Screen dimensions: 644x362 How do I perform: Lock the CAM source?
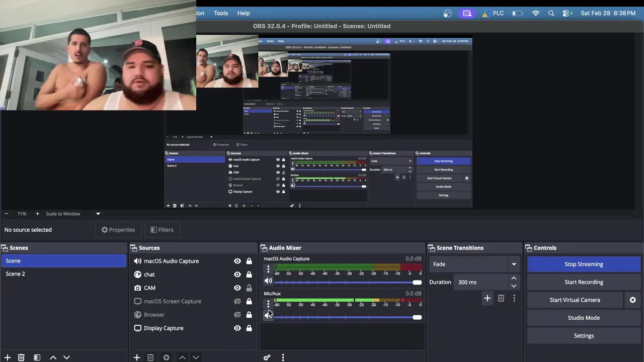pos(249,288)
